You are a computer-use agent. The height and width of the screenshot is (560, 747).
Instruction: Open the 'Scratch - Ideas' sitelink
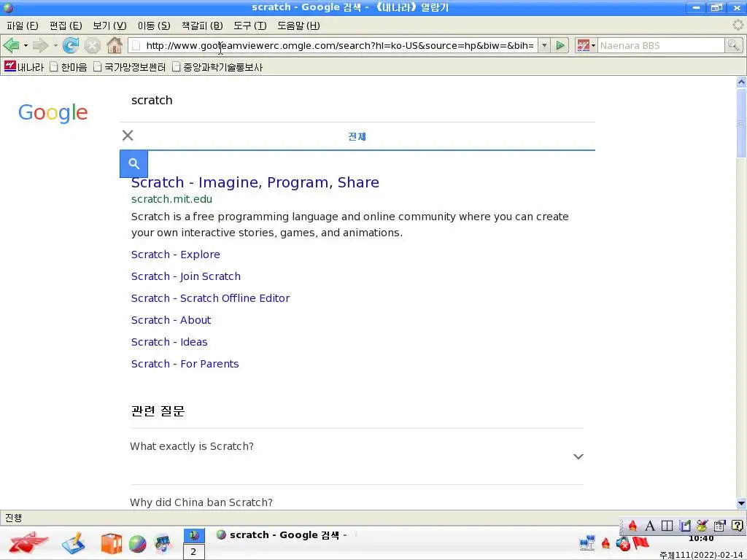[x=169, y=342]
